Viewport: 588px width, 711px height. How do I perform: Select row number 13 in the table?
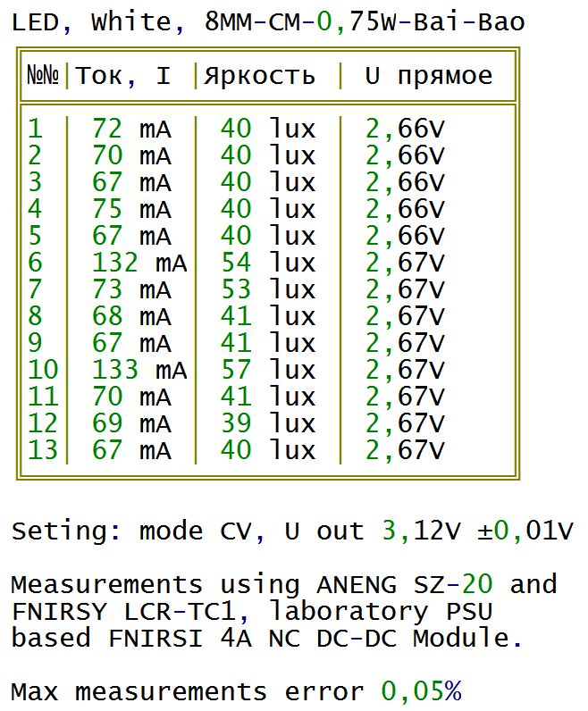pyautogui.click(x=43, y=450)
